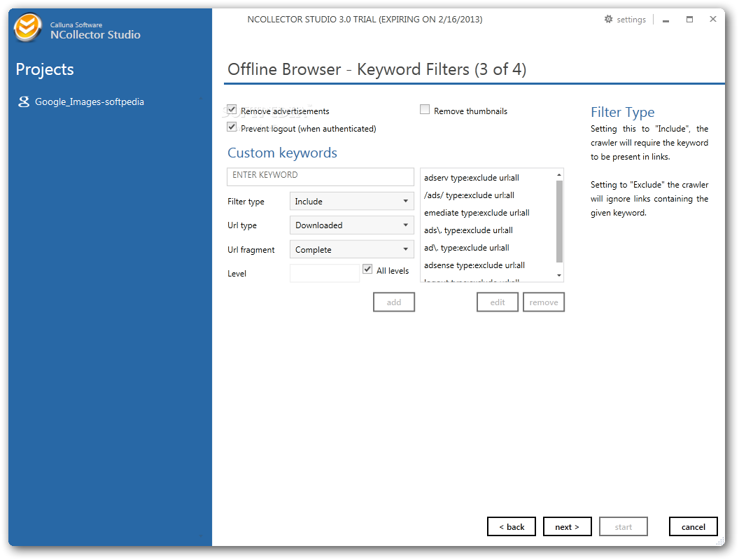
Task: Click the add keyword button
Action: [394, 302]
